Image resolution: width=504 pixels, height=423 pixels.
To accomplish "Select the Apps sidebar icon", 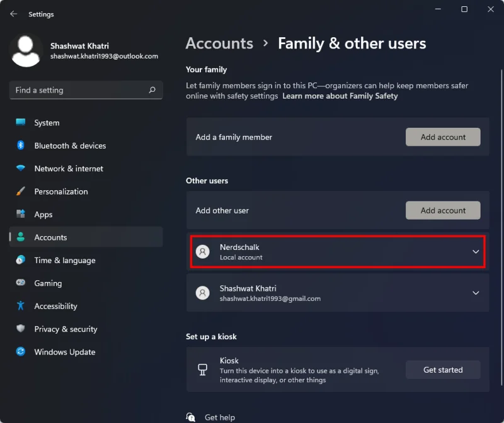I will [x=20, y=214].
